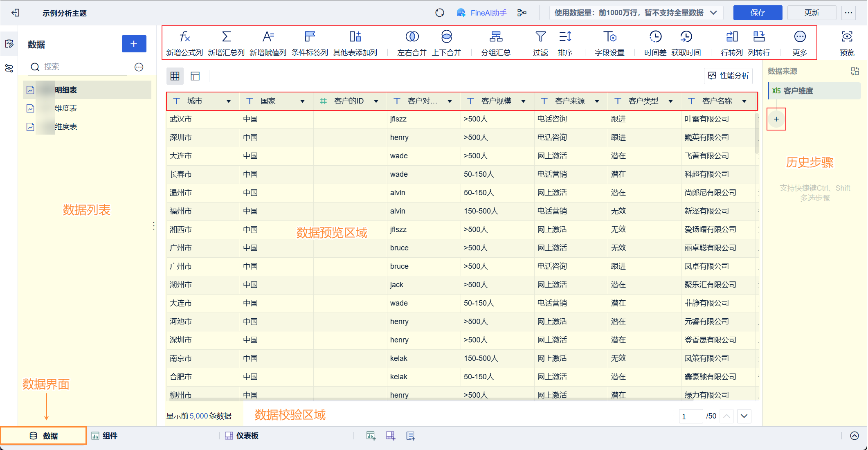Click the 新增公式列 formula column icon

point(184,37)
